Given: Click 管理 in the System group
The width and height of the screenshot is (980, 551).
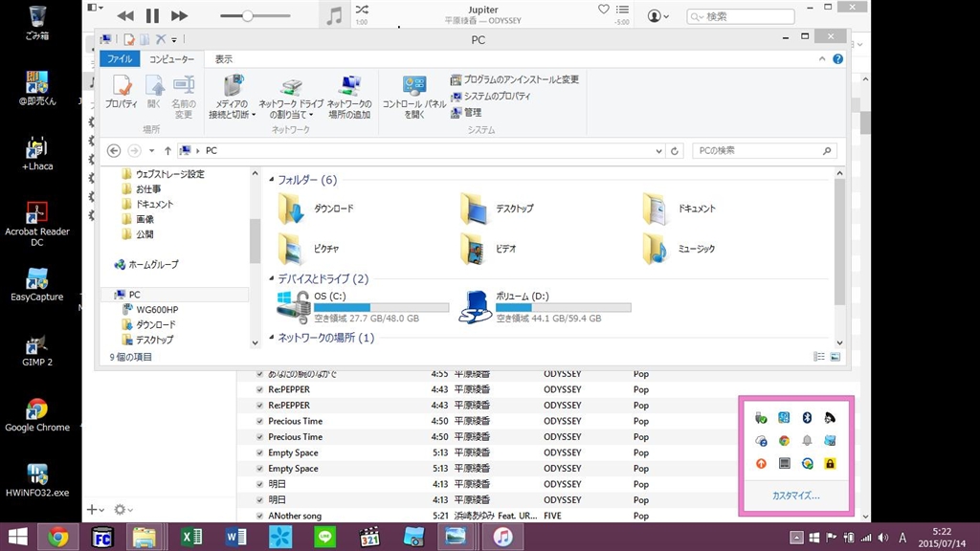Looking at the screenshot, I should [466, 113].
